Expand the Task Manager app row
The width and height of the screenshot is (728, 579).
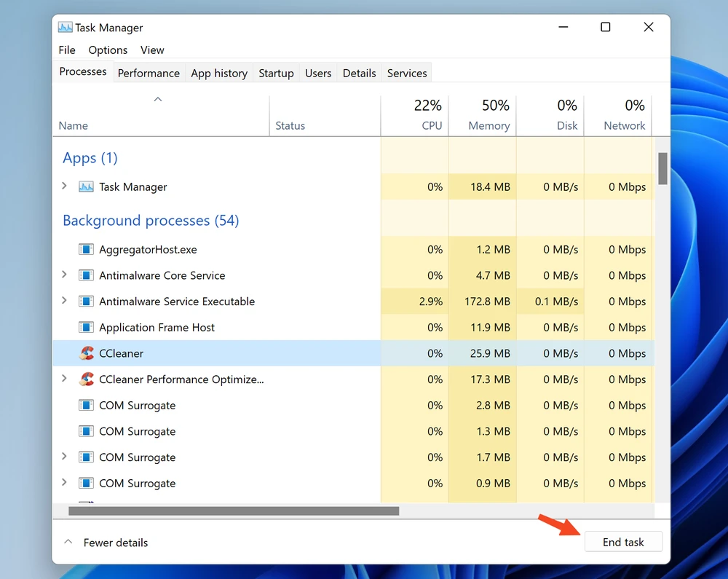[64, 186]
